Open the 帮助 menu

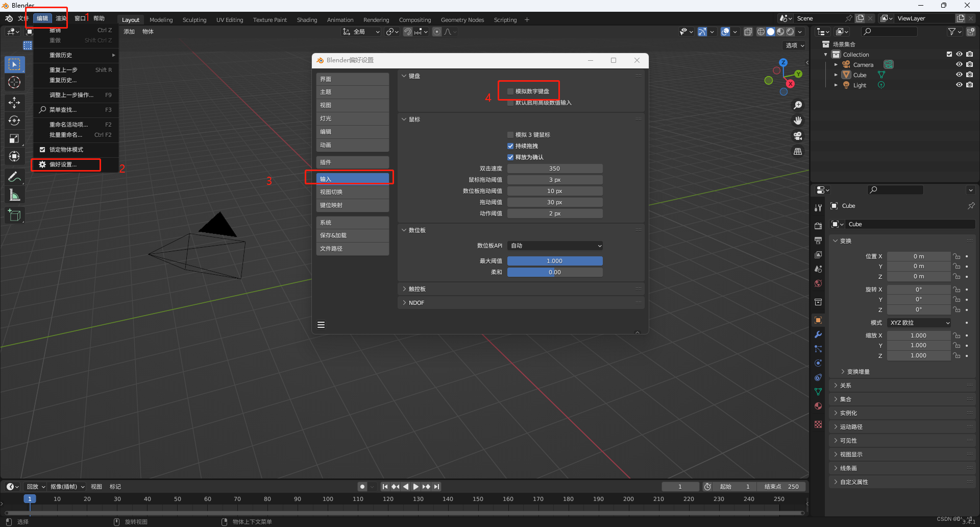(100, 18)
